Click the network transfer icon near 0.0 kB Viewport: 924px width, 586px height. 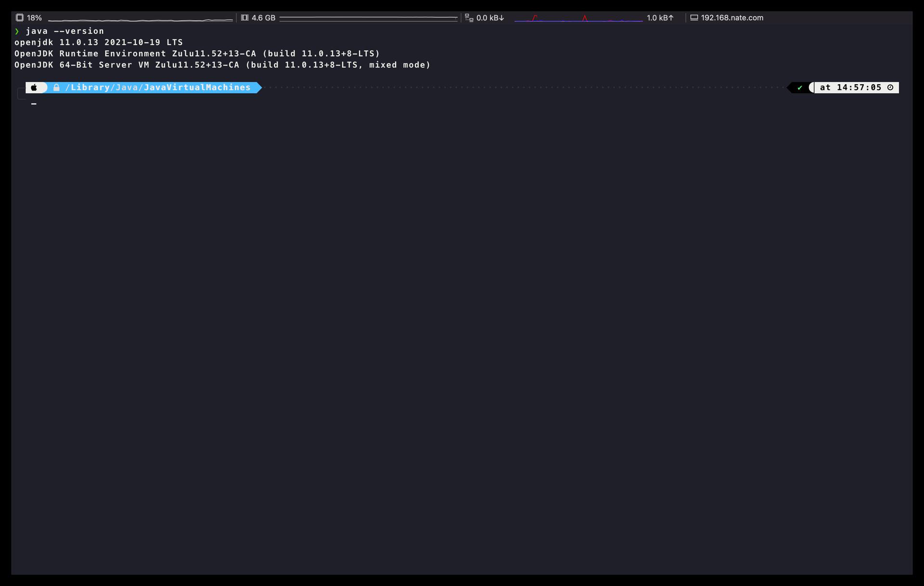pos(469,18)
